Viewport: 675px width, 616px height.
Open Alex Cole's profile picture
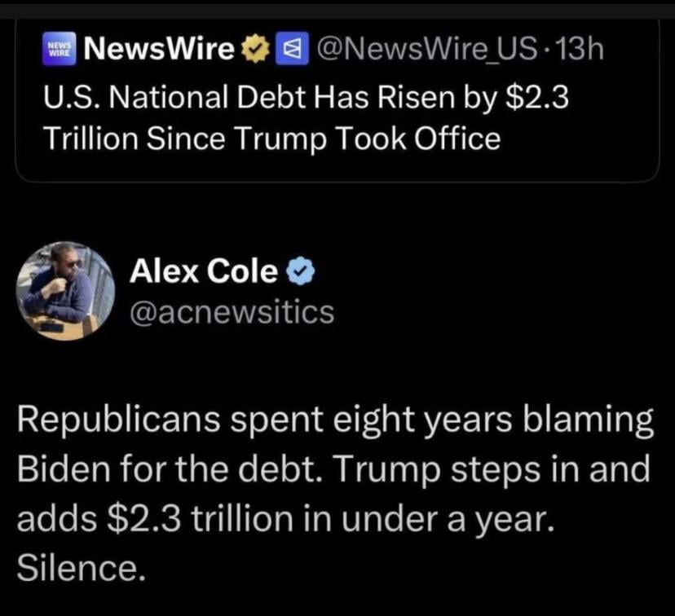click(x=65, y=290)
